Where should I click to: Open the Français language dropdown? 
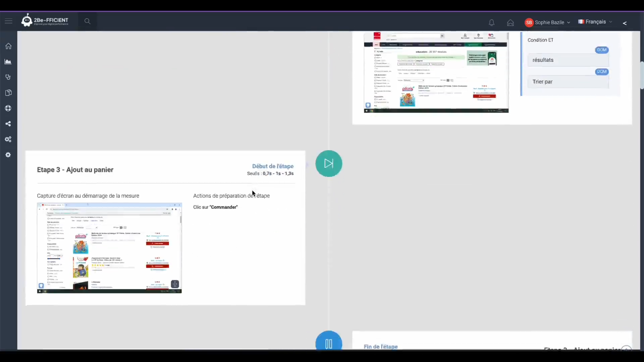click(x=595, y=22)
